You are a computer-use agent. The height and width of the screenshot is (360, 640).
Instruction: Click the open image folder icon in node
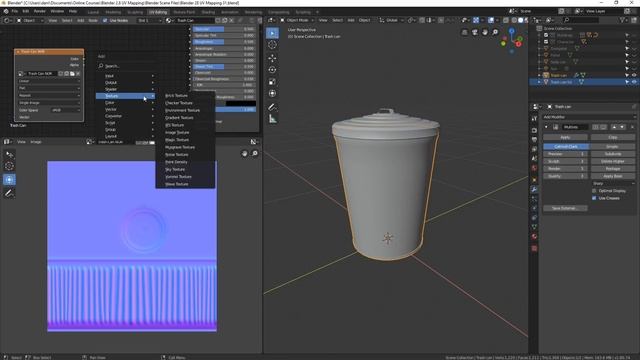(x=72, y=73)
